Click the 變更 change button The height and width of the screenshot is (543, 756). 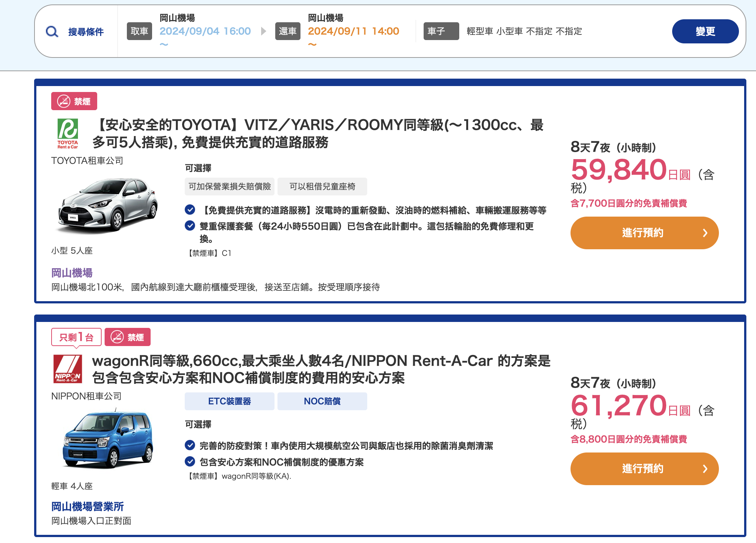[705, 32]
